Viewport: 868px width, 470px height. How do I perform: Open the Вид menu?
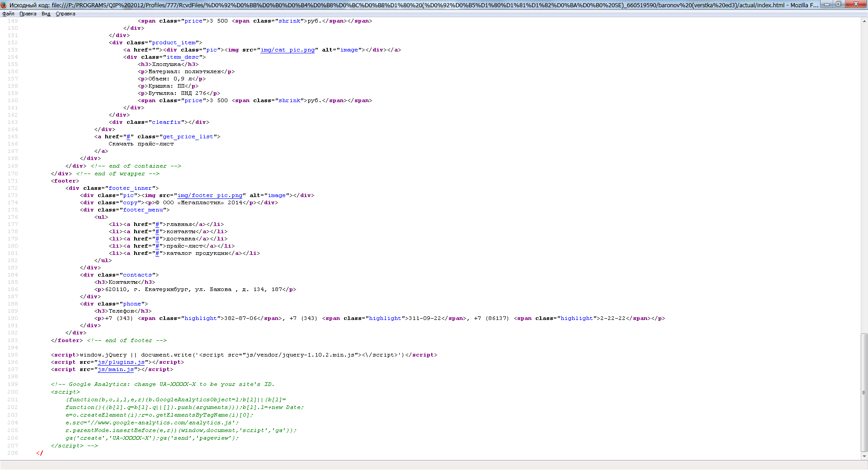pos(46,14)
